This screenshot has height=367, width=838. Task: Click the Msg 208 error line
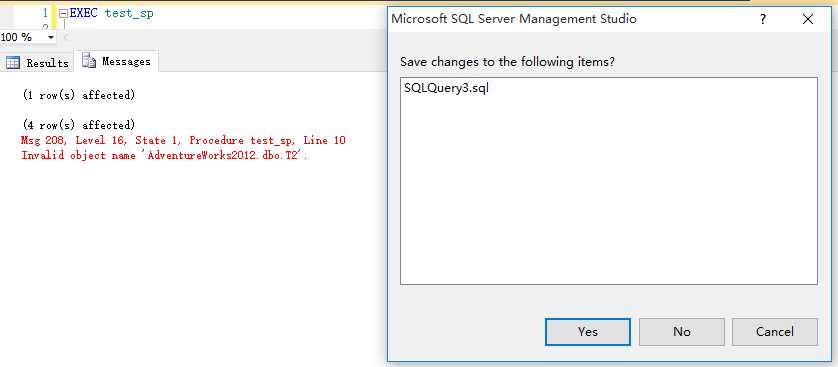click(183, 140)
